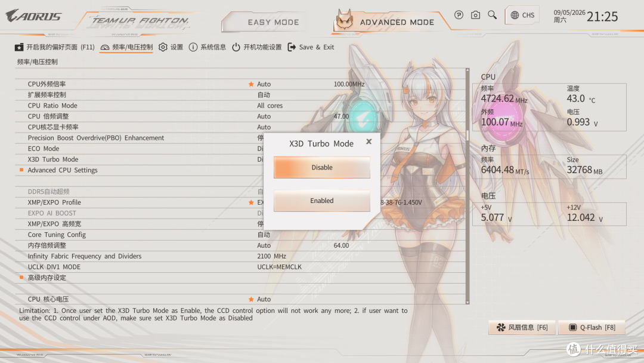Open CPU核芯显卡频率 Auto value
Image resolution: width=644 pixels, height=363 pixels.
point(264,127)
